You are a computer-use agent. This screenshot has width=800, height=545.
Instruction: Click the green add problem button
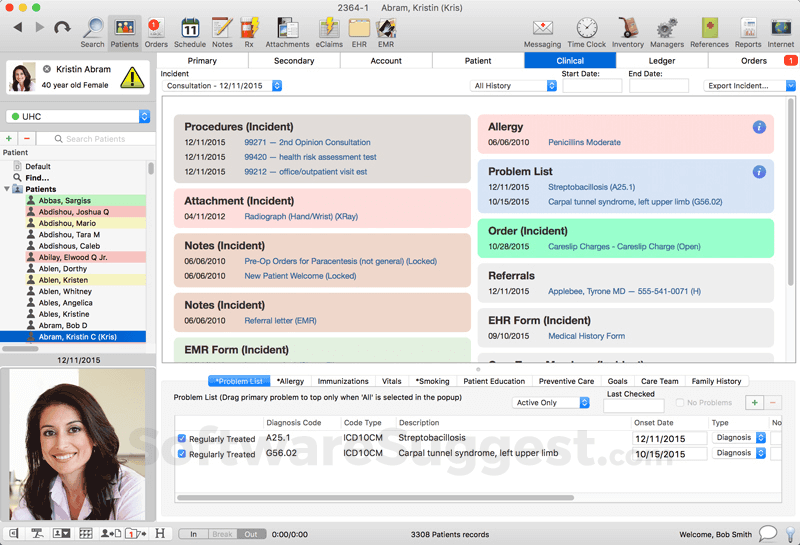(752, 402)
